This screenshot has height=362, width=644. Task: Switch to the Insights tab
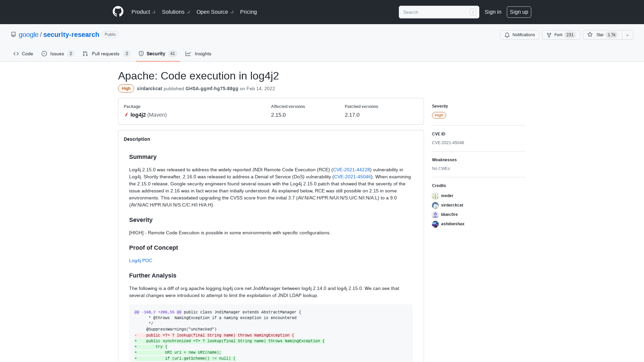198,54
